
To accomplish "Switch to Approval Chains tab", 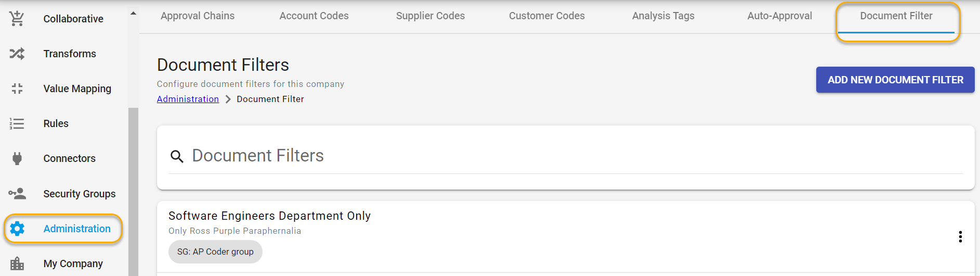I will 198,16.
